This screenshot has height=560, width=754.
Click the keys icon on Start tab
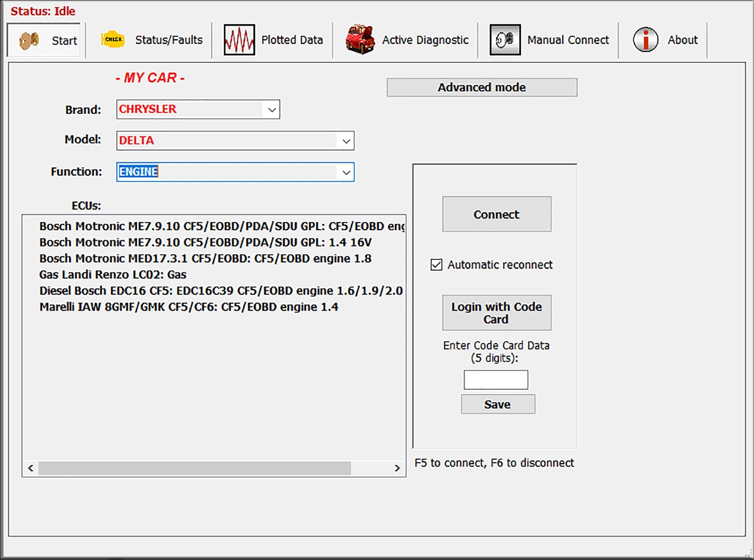coord(29,40)
